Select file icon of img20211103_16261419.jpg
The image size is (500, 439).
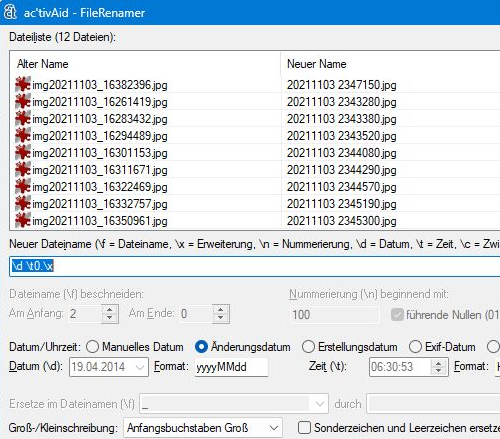click(x=23, y=101)
